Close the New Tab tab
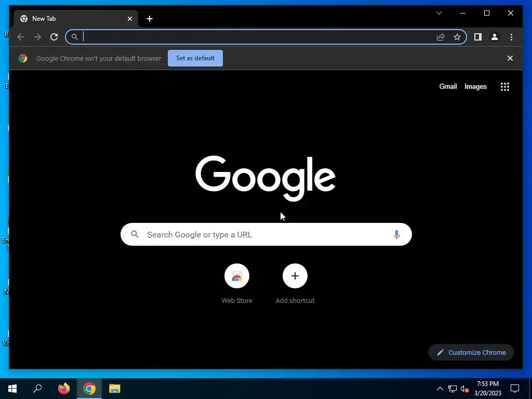The height and width of the screenshot is (399, 532). [x=129, y=19]
